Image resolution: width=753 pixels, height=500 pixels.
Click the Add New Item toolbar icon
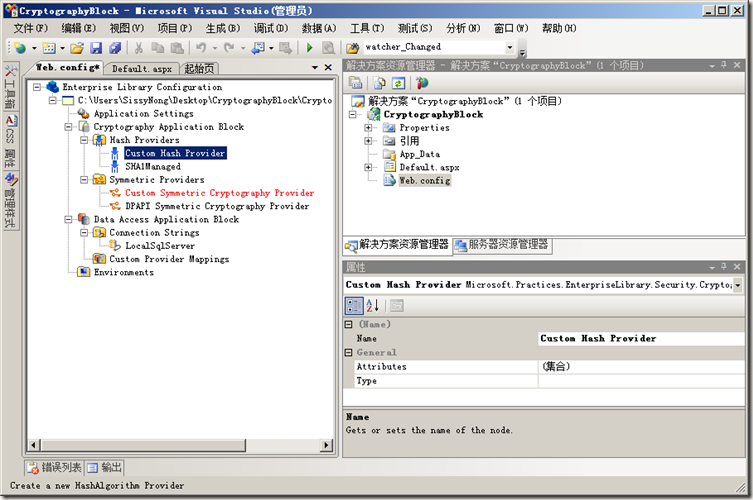pyautogui.click(x=49, y=48)
